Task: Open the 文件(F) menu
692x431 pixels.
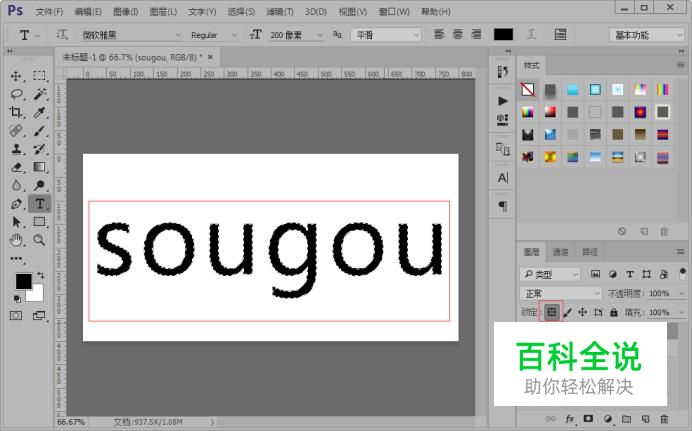Action: click(49, 12)
